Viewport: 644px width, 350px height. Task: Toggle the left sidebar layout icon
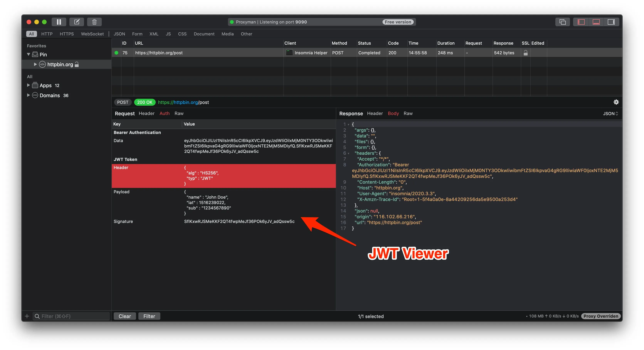coord(581,22)
